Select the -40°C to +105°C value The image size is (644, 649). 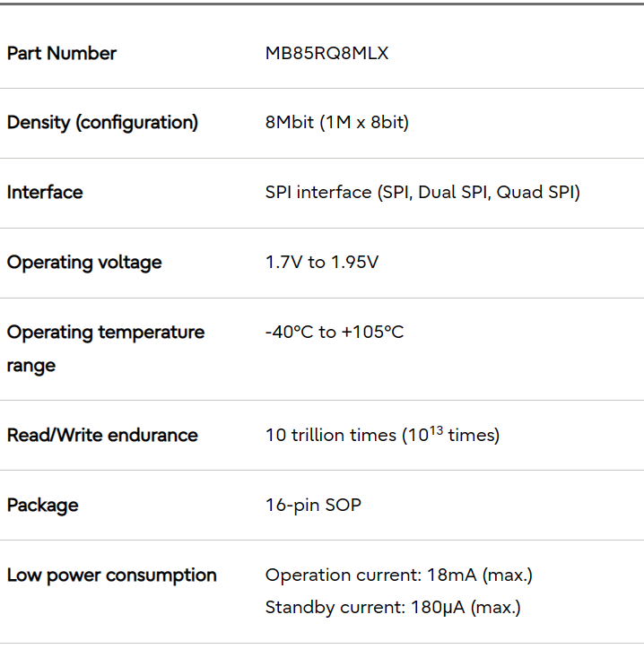[335, 333]
